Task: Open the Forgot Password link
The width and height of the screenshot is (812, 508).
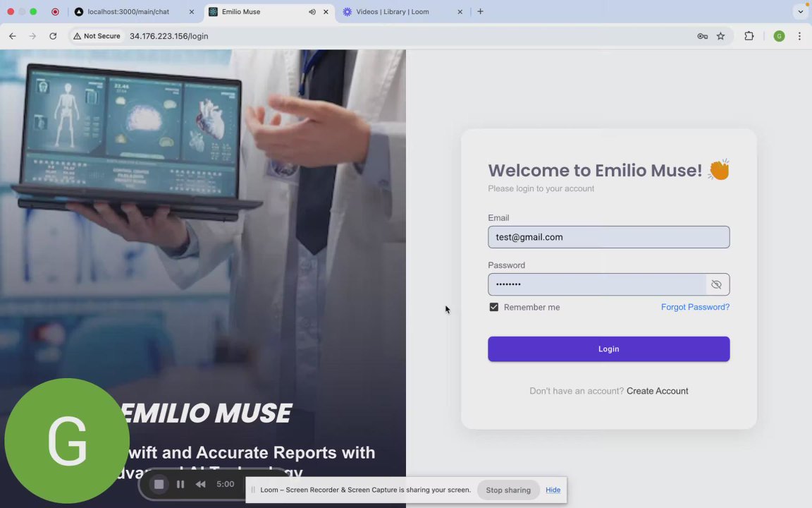Action: pos(695,307)
